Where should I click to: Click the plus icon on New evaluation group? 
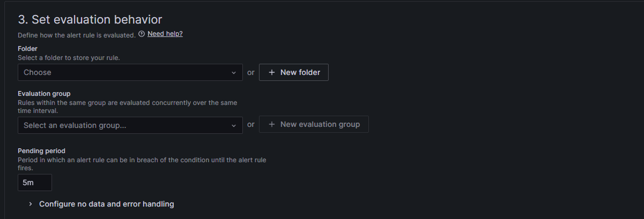(272, 124)
